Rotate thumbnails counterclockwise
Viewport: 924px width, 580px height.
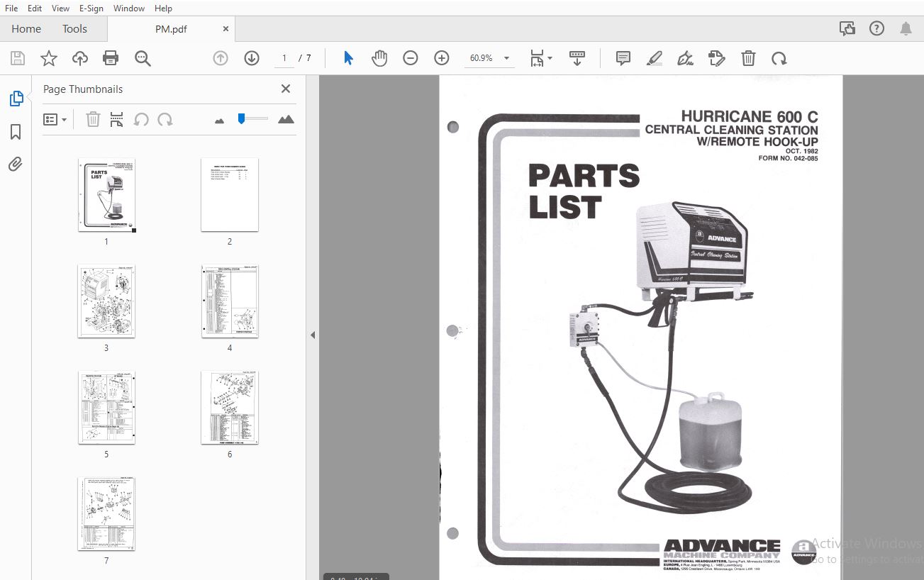141,120
